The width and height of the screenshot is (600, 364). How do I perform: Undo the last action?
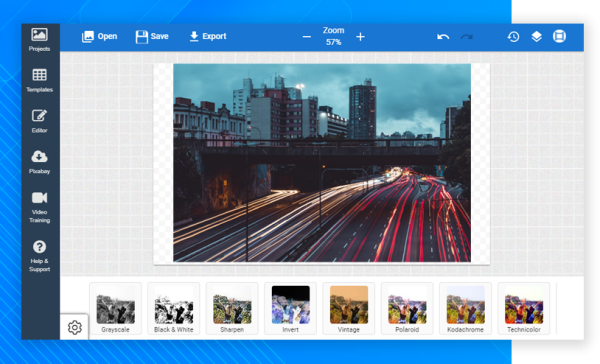[x=443, y=37]
